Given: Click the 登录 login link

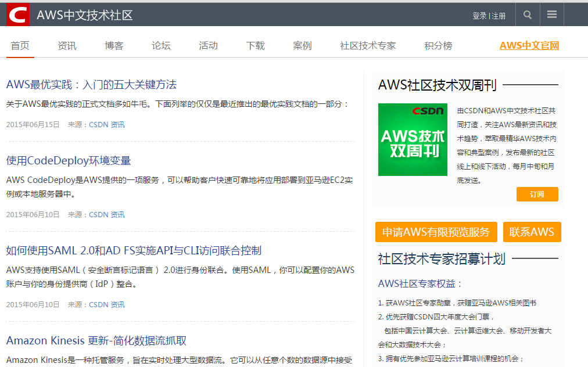Looking at the screenshot, I should 479,16.
